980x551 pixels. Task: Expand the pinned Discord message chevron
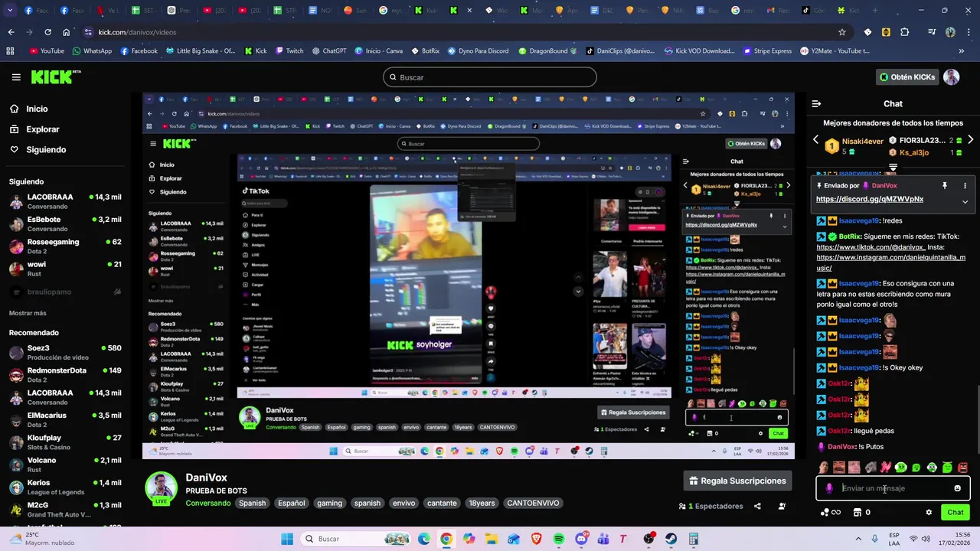pyautogui.click(x=965, y=202)
